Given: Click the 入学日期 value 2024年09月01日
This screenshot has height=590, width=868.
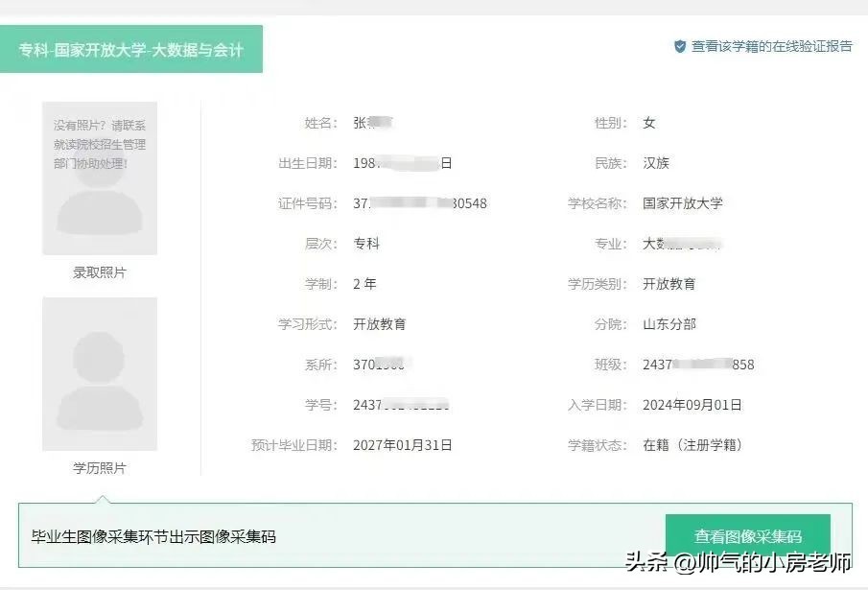Looking at the screenshot, I should point(692,405).
